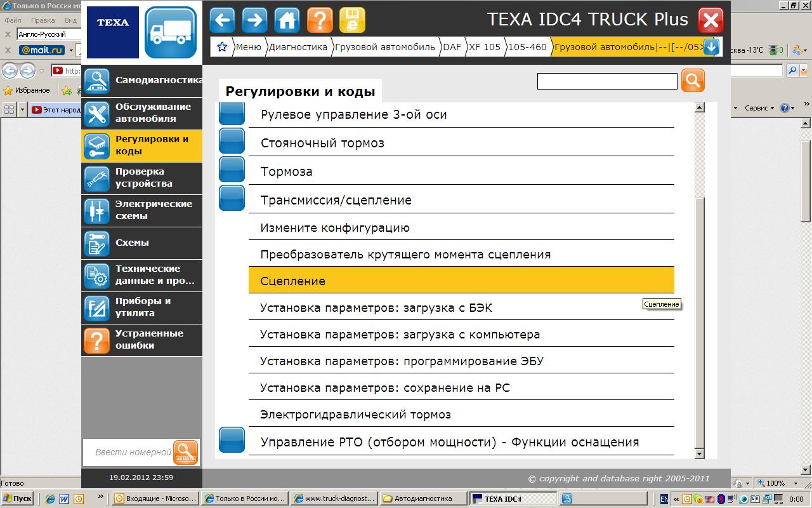Click Word quick launch icon
812x508 pixels.
click(x=64, y=499)
